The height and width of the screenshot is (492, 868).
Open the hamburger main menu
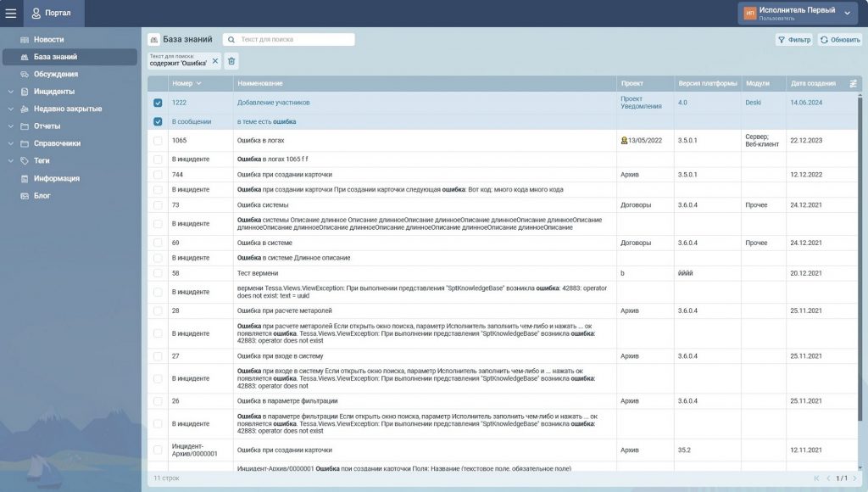(x=11, y=13)
